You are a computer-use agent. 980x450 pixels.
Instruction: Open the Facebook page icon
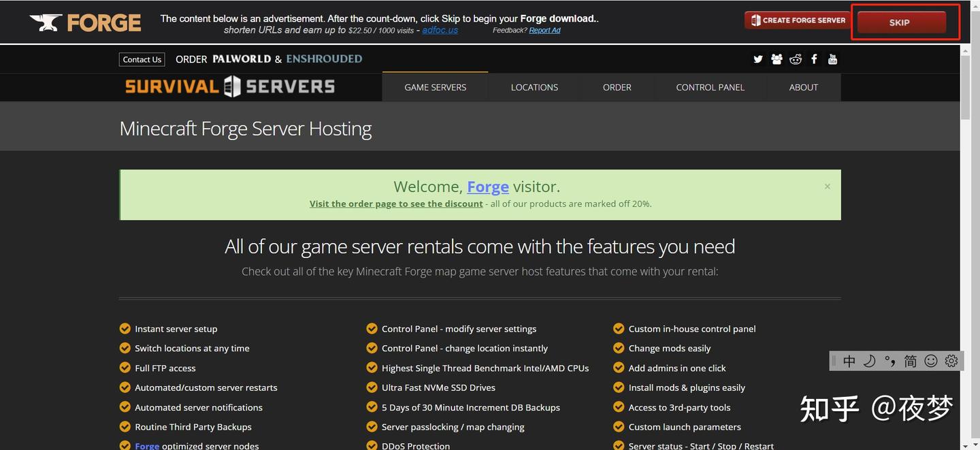point(813,59)
